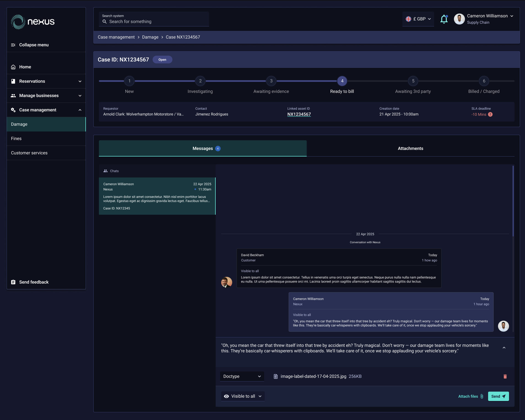Click the Send feedback clipboard icon
The height and width of the screenshot is (420, 525).
[13, 282]
